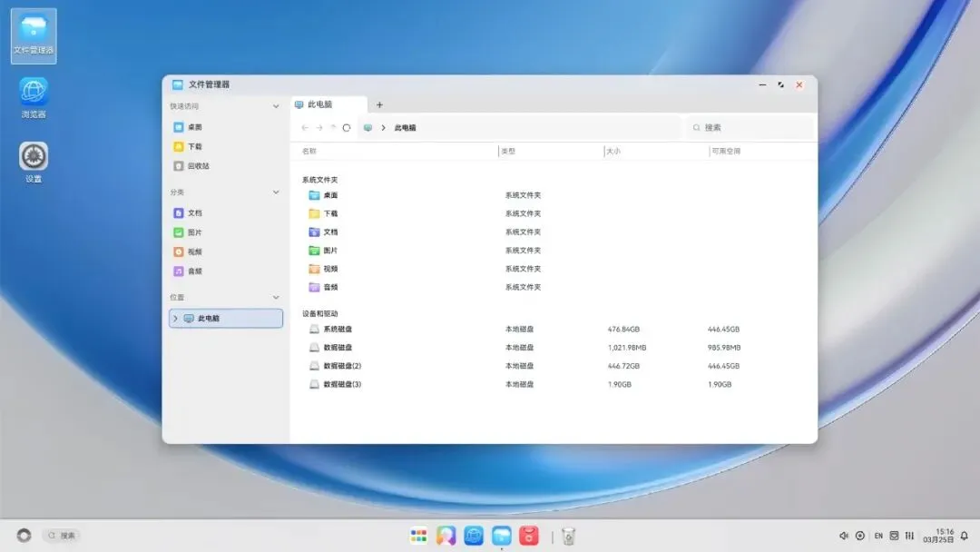Click 本地磁盘 type in the 系统磁盘 row
Screen dimensions: 980x552
519,329
